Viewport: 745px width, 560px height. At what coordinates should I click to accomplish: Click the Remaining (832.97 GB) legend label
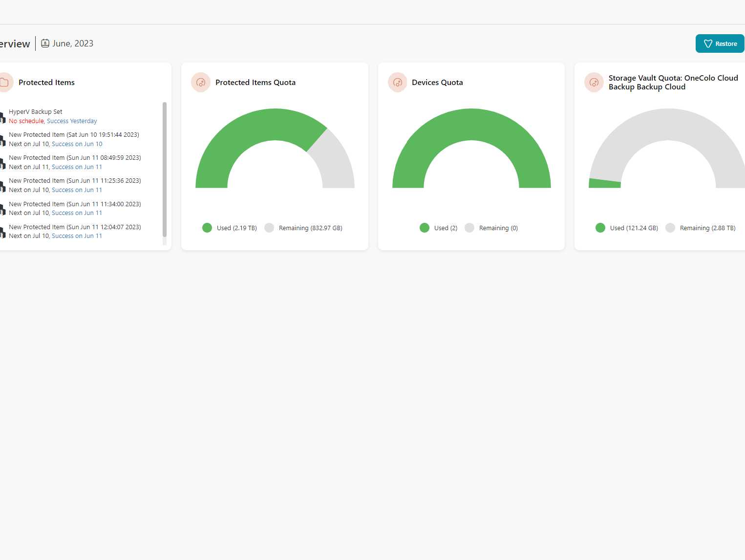[x=311, y=228]
